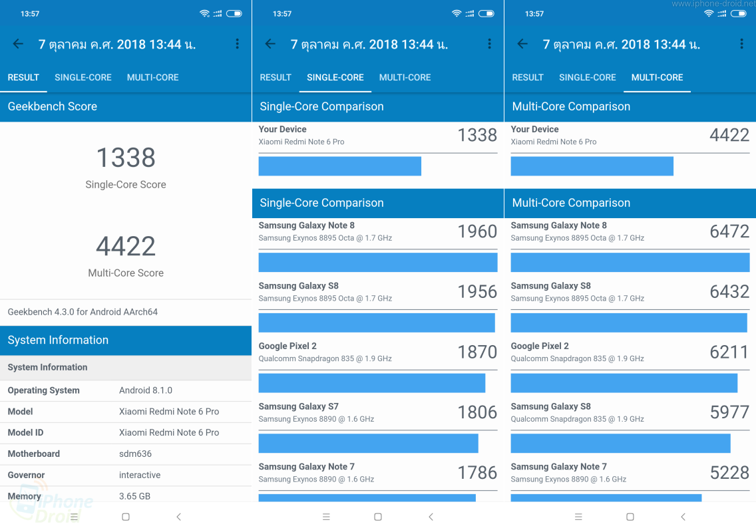
Task: Tap battery icon in left screen status bar
Action: coord(234,13)
